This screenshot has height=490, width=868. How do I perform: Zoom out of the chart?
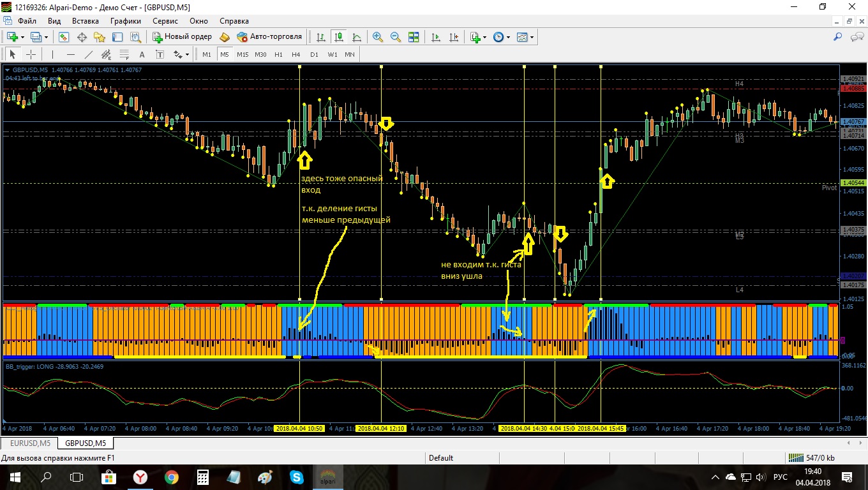[x=396, y=37]
